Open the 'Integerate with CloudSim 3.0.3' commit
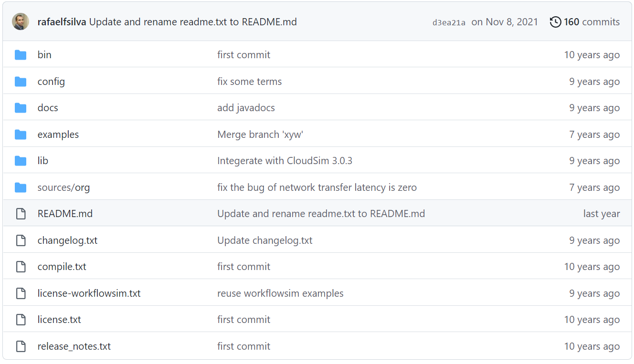Image resolution: width=634 pixels, height=364 pixels. coord(285,161)
